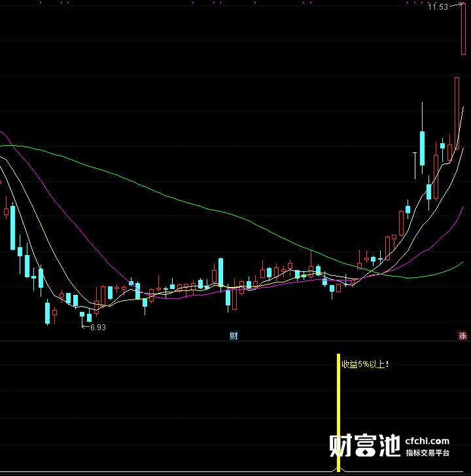
Task: Click the 6.93 low price label
Action: click(98, 327)
